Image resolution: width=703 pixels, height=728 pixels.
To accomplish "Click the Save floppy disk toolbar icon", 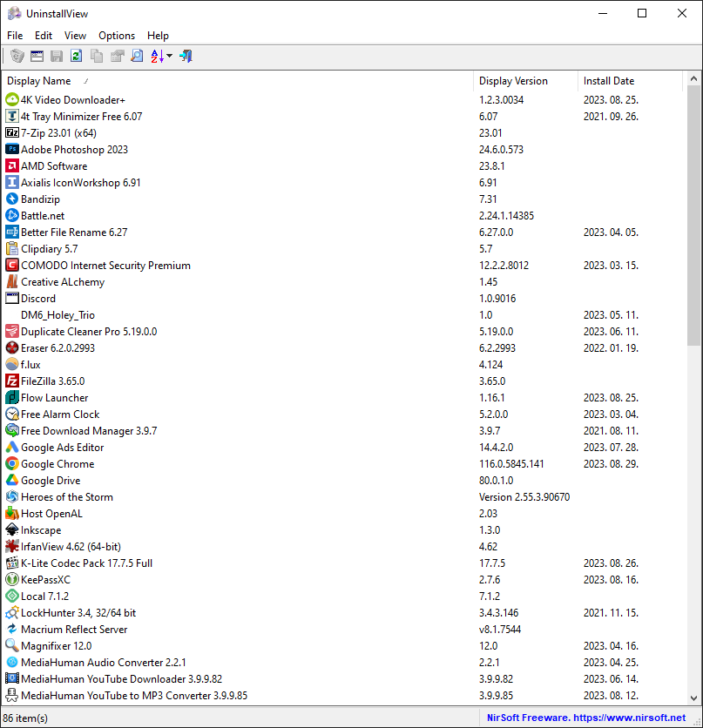I will [x=57, y=57].
